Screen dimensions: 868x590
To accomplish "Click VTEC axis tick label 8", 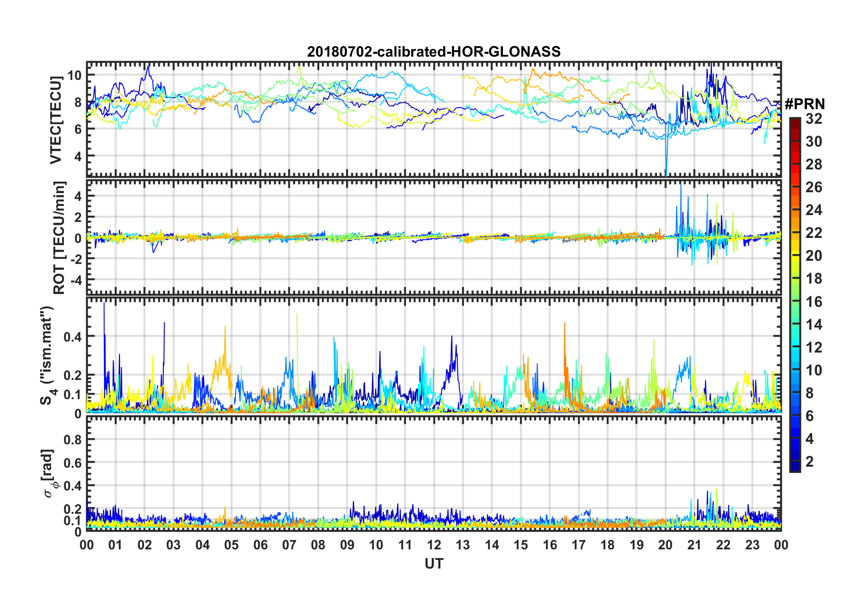I will (78, 102).
